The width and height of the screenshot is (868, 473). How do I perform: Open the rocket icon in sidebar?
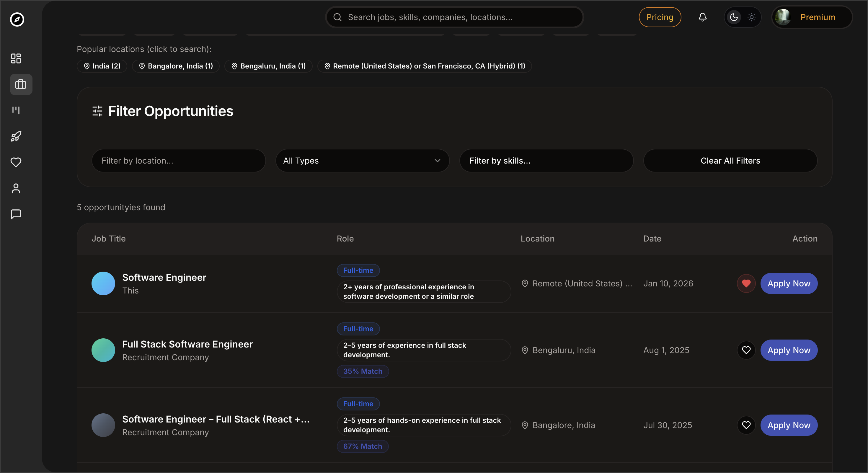coord(16,136)
